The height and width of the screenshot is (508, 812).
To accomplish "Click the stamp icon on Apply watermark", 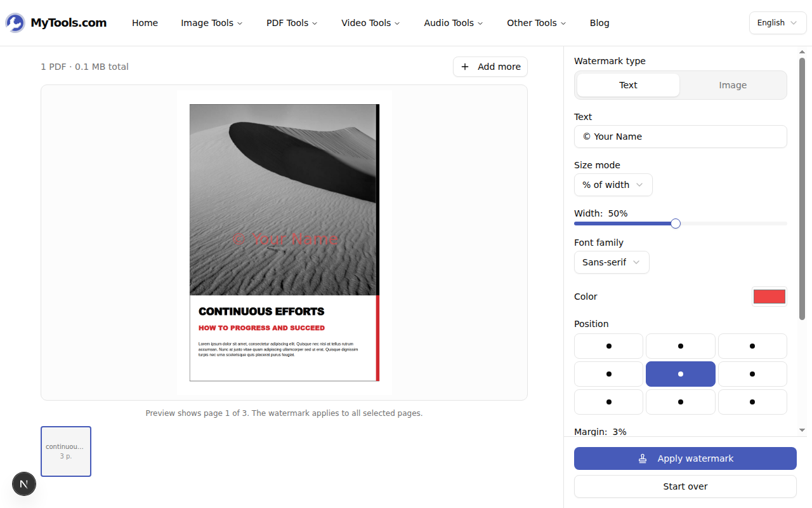I will tap(643, 458).
